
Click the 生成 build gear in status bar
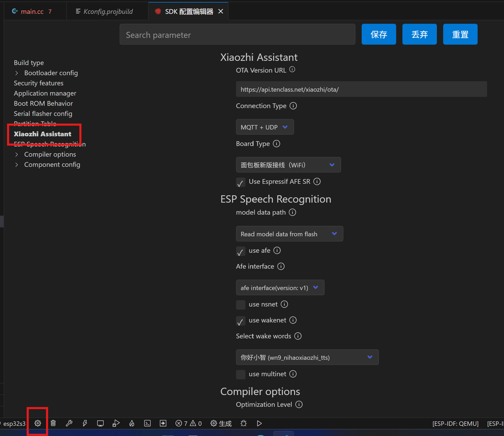(221, 423)
